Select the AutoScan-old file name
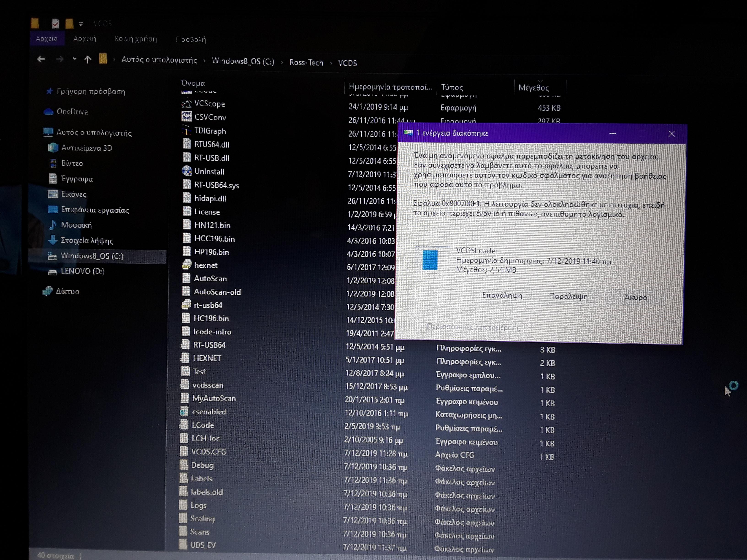 (217, 292)
